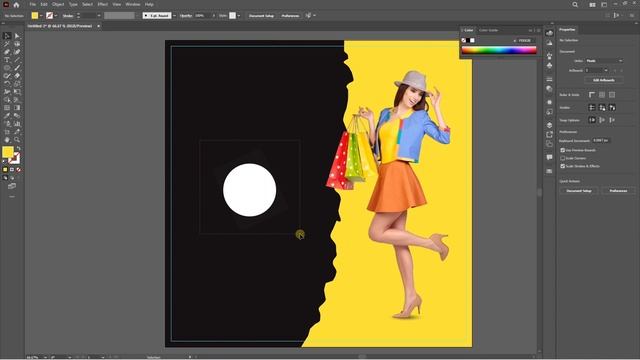This screenshot has height=360, width=640.
Task: Toggle lock guides button
Action: [602, 107]
